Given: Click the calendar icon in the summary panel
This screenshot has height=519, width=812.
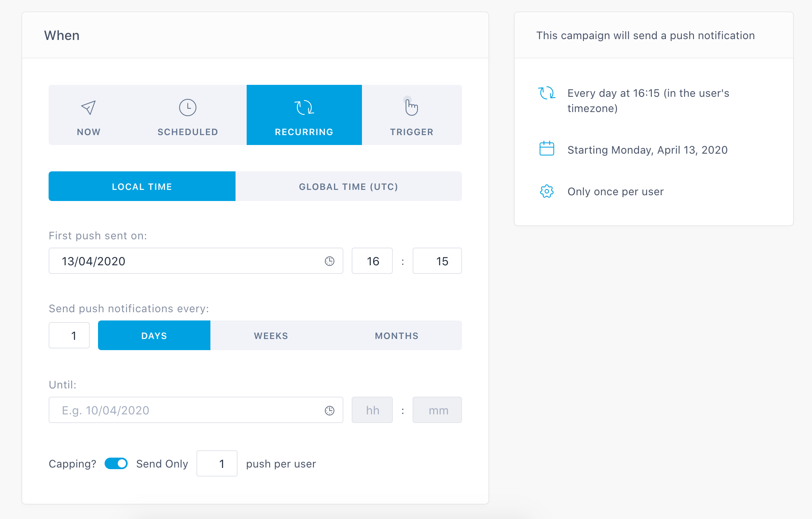Looking at the screenshot, I should pyautogui.click(x=547, y=149).
